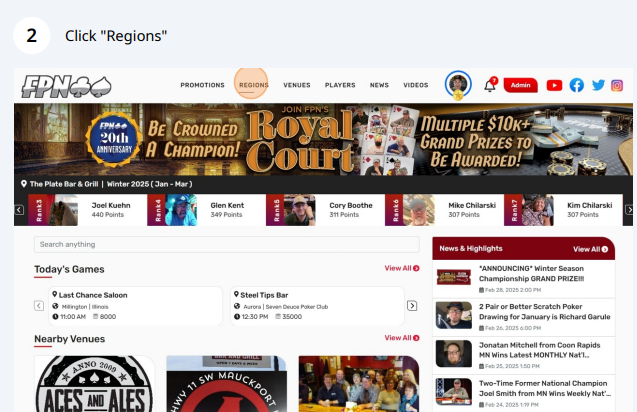Show next ranked players in leaderboard strip

(629, 210)
